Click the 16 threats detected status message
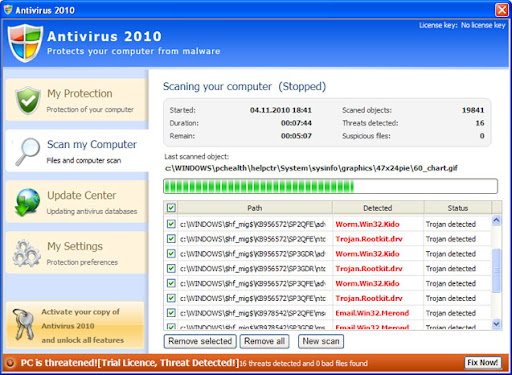Screen dimensions: 512x375 coord(303,363)
